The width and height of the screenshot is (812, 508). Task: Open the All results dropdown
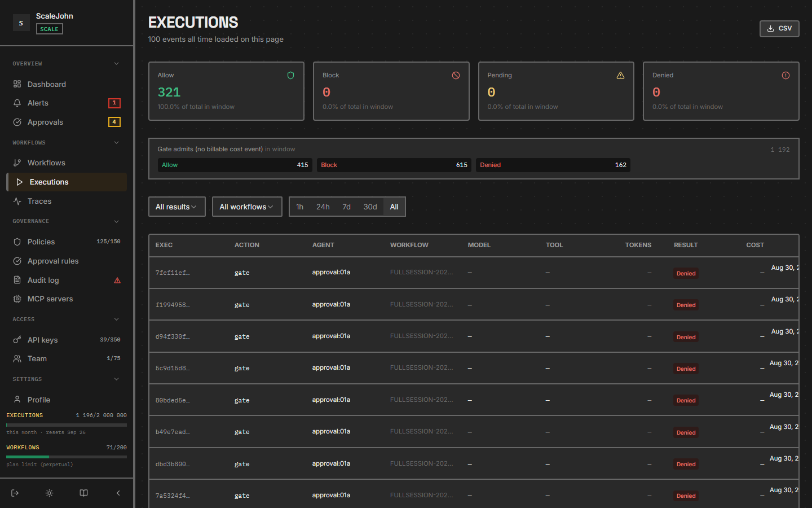pos(176,207)
